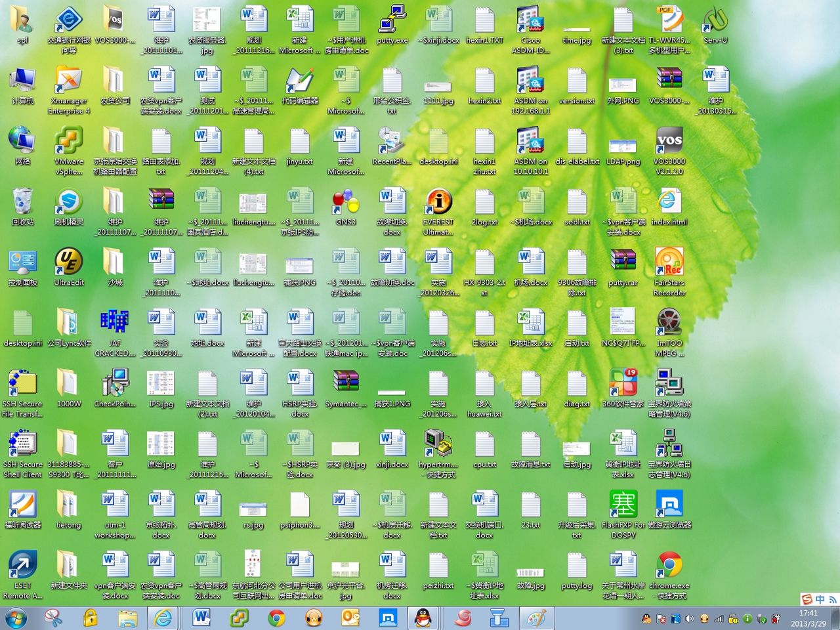The width and height of the screenshot is (840, 630).
Task: Click the volume speaker tray icon
Action: tap(689, 619)
